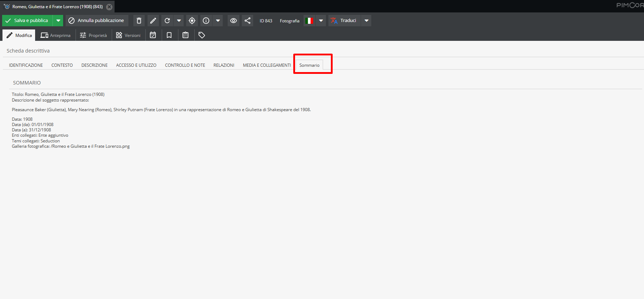Select the RELAZIONI tab
This screenshot has width=644, height=299.
pyautogui.click(x=224, y=65)
